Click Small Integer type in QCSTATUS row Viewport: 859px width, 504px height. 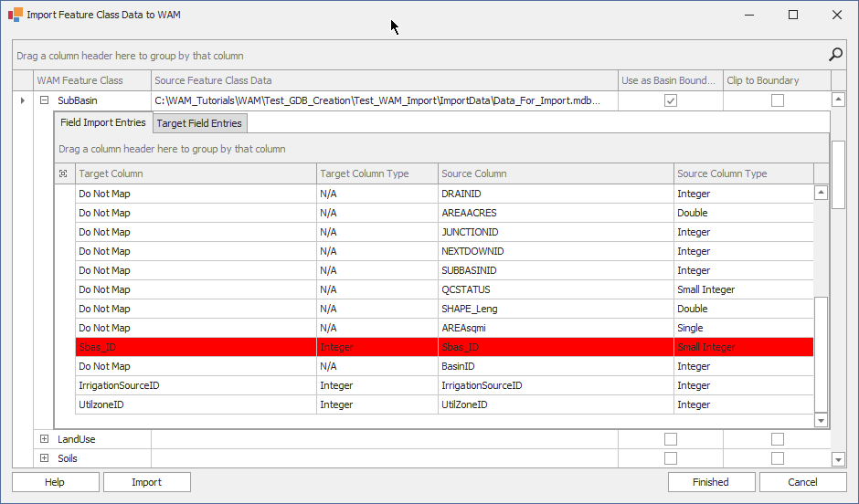[744, 289]
